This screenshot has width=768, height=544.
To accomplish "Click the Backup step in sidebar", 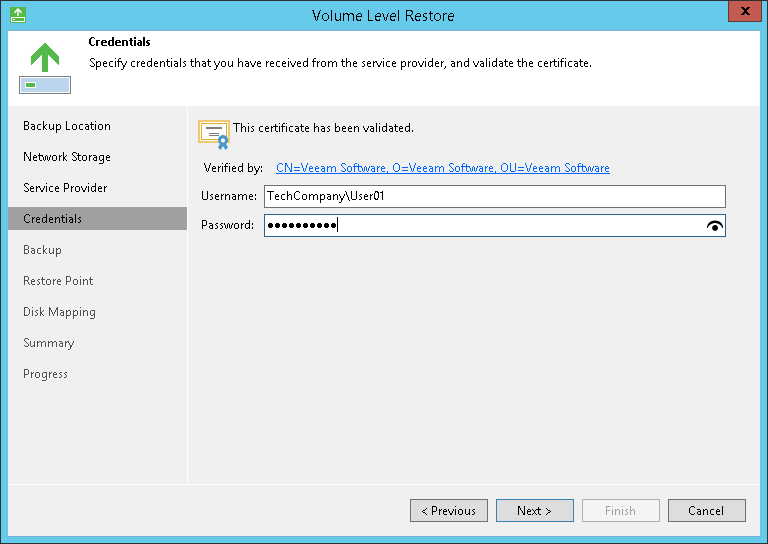I will click(x=42, y=250).
